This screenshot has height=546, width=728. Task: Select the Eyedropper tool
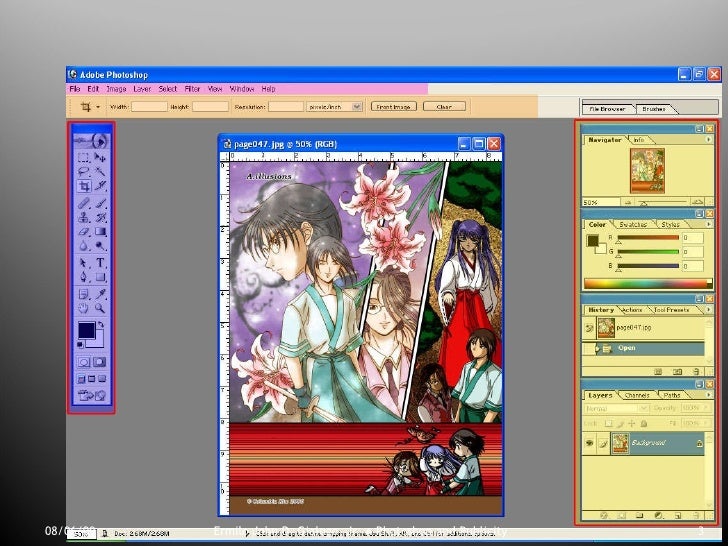click(100, 294)
